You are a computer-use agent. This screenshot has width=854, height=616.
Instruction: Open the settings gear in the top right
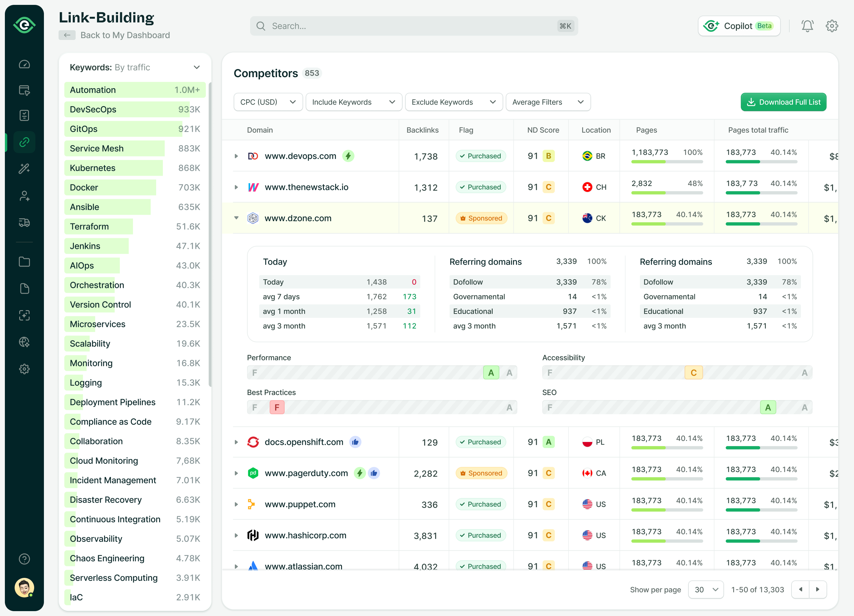(832, 26)
